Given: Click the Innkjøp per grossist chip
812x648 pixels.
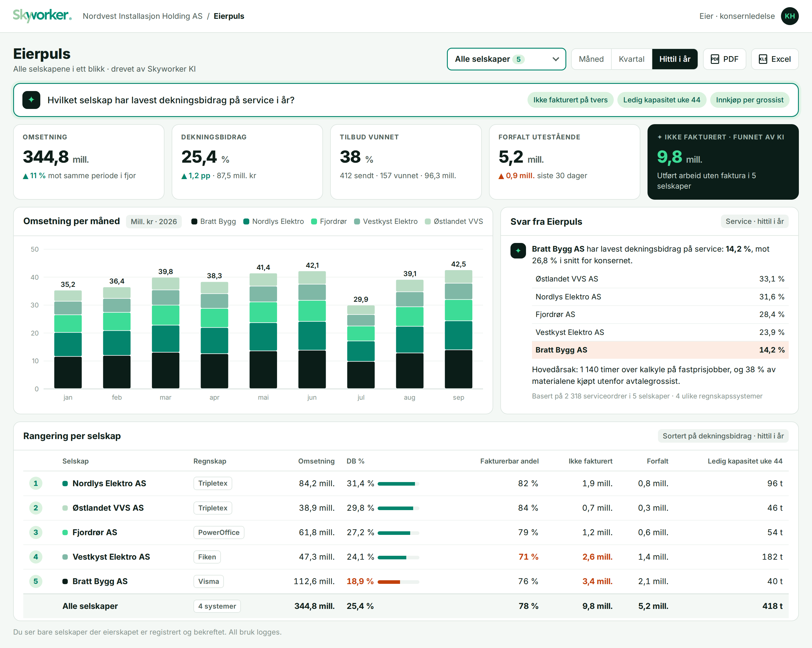Looking at the screenshot, I should point(750,100).
